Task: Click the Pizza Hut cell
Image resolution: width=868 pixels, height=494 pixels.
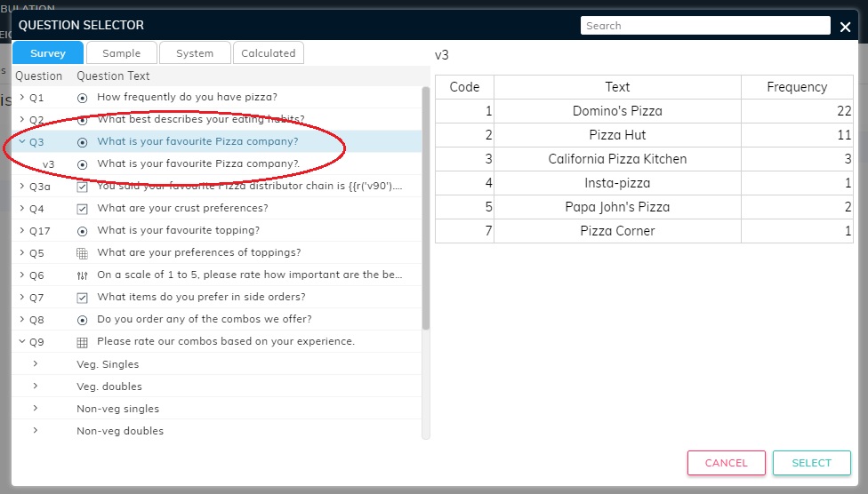Action: click(617, 135)
